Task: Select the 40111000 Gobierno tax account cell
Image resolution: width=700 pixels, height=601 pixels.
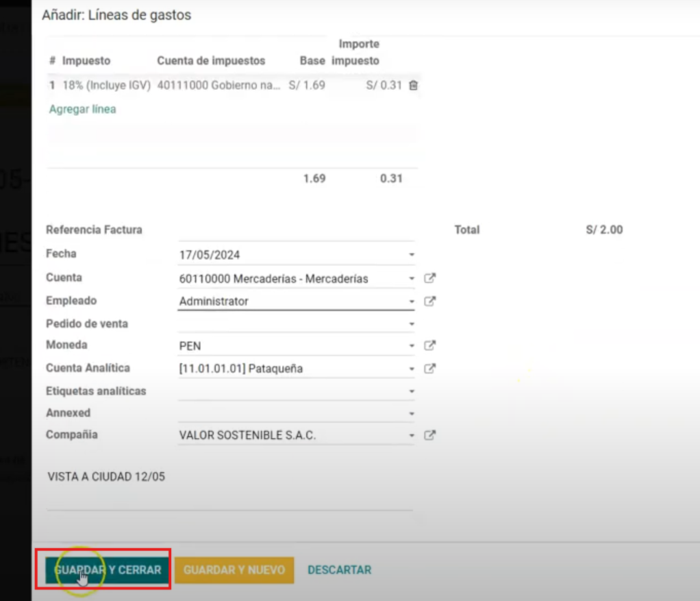Action: (218, 86)
